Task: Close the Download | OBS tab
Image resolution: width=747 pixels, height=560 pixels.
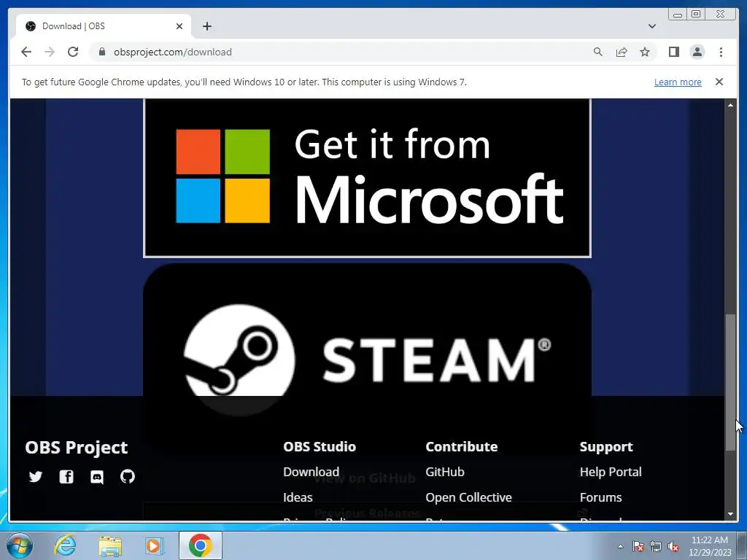Action: 179,26
